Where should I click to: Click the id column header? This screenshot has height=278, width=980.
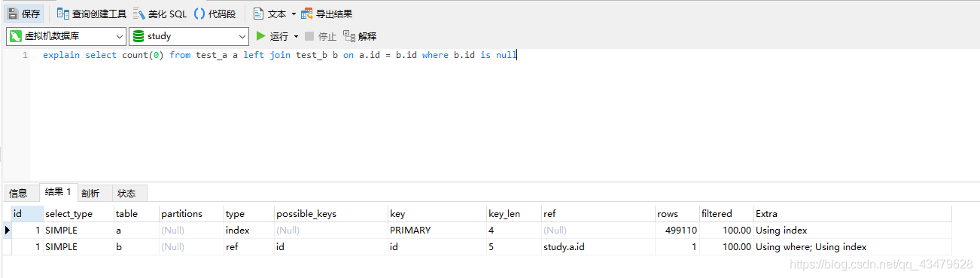pos(27,213)
